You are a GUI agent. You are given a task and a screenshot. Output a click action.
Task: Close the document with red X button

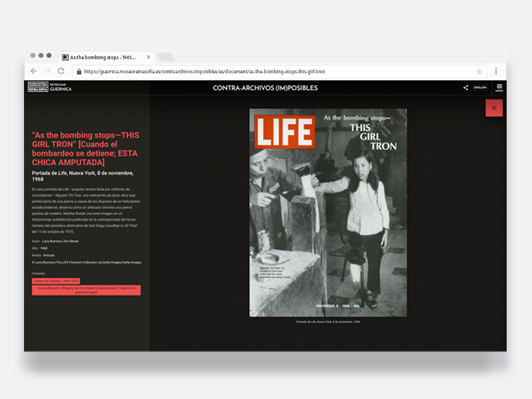(x=494, y=108)
